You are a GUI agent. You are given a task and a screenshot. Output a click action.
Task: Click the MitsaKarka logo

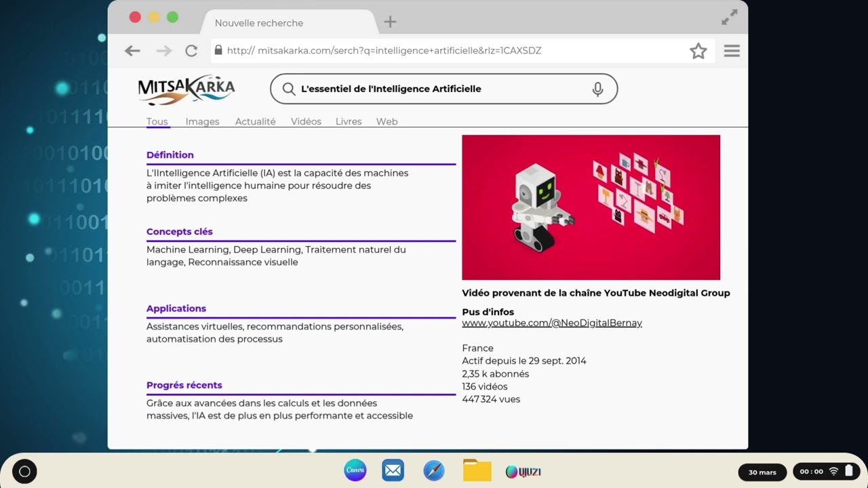[x=186, y=89]
